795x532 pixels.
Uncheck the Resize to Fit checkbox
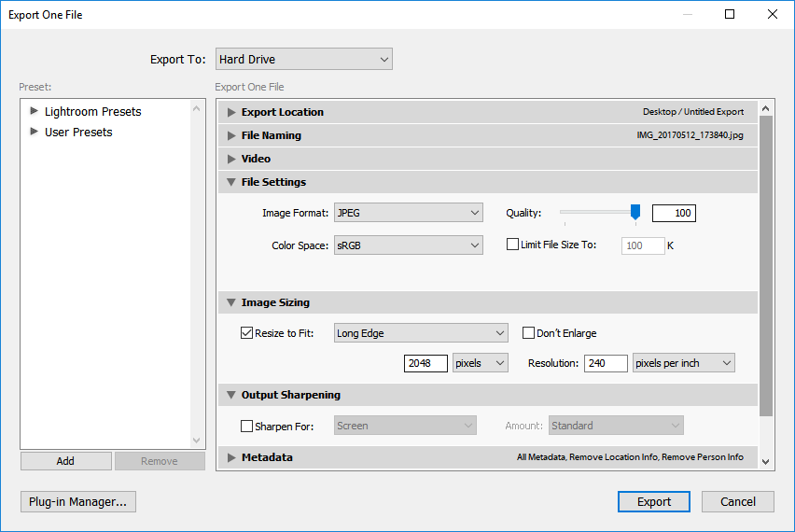[246, 333]
